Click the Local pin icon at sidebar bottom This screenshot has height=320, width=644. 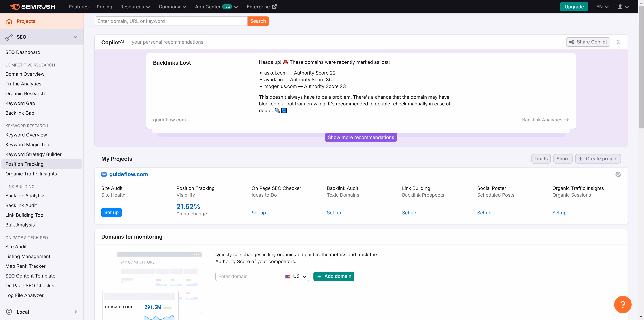click(9, 312)
